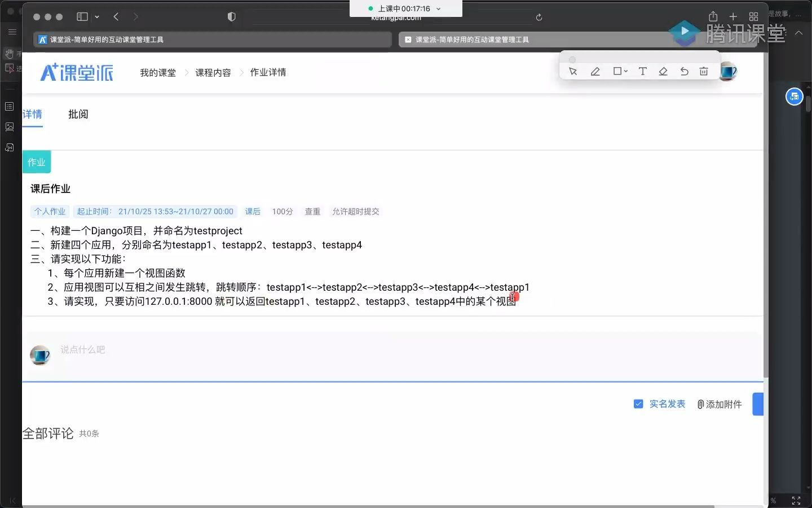This screenshot has width=812, height=508.
Task: Switch to the 批阅 tab
Action: tap(78, 115)
